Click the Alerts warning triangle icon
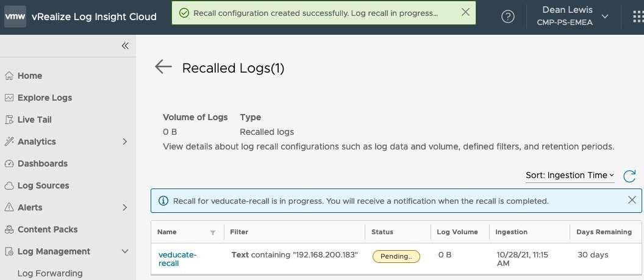This screenshot has height=280, width=644. (9, 207)
